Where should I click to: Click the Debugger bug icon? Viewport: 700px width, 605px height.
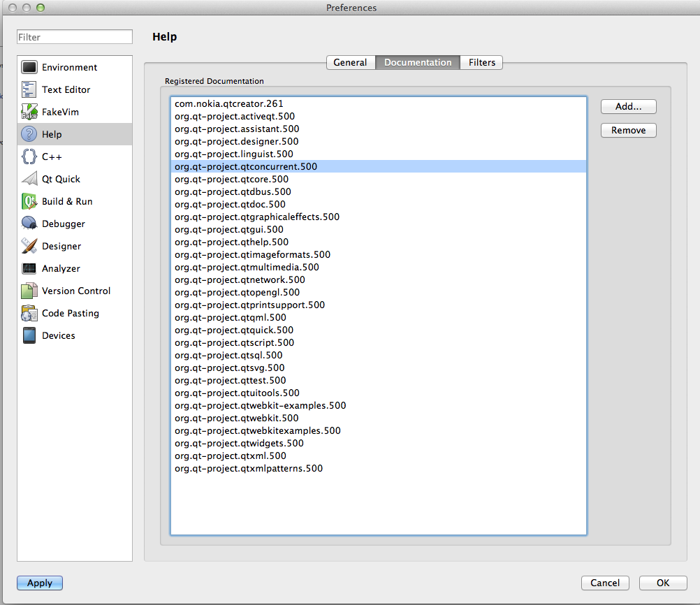[x=29, y=224]
